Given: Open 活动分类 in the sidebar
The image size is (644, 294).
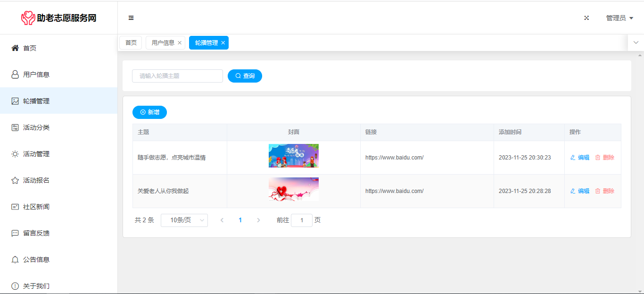Looking at the screenshot, I should (x=36, y=127).
